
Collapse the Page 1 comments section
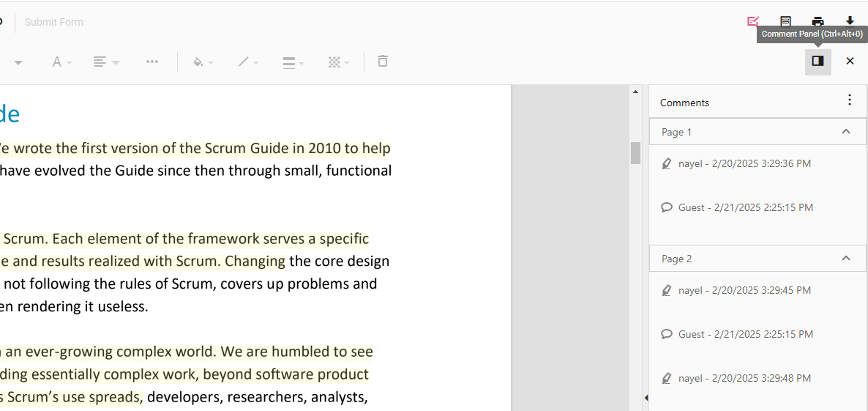(845, 132)
